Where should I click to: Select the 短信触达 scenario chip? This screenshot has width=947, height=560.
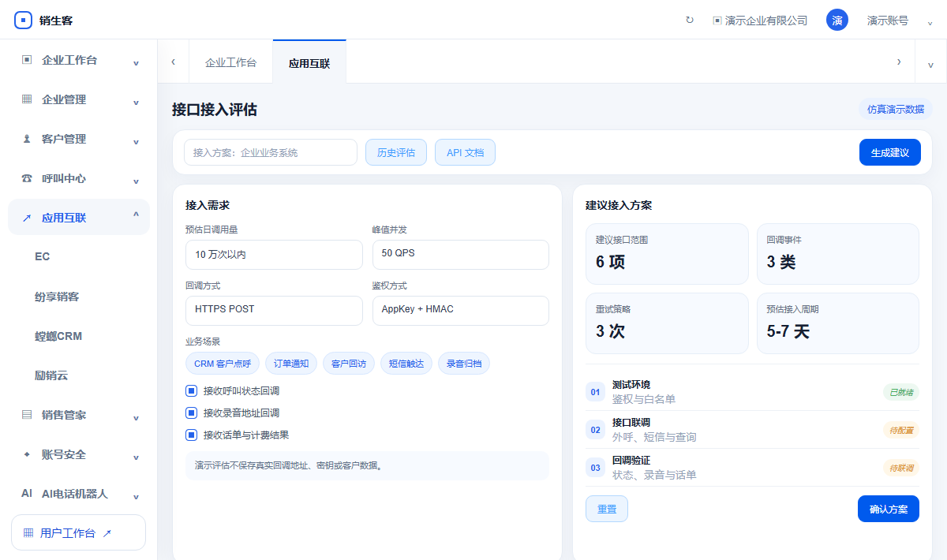coord(406,364)
